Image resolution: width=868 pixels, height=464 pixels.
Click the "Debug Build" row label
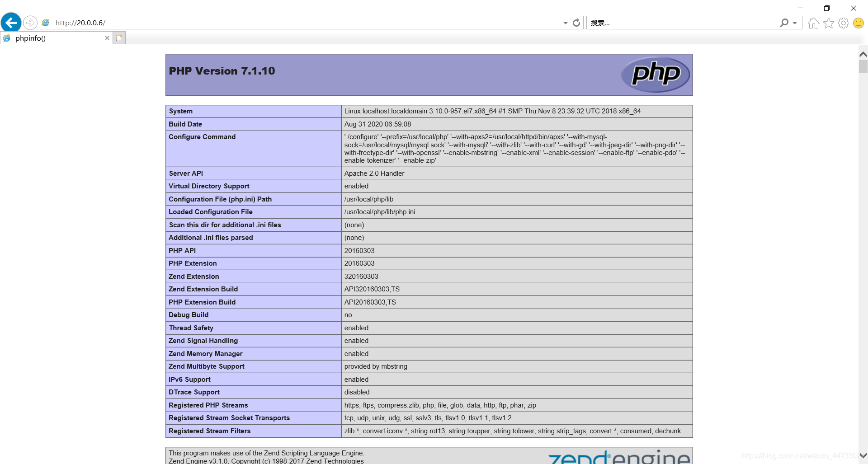pyautogui.click(x=189, y=315)
